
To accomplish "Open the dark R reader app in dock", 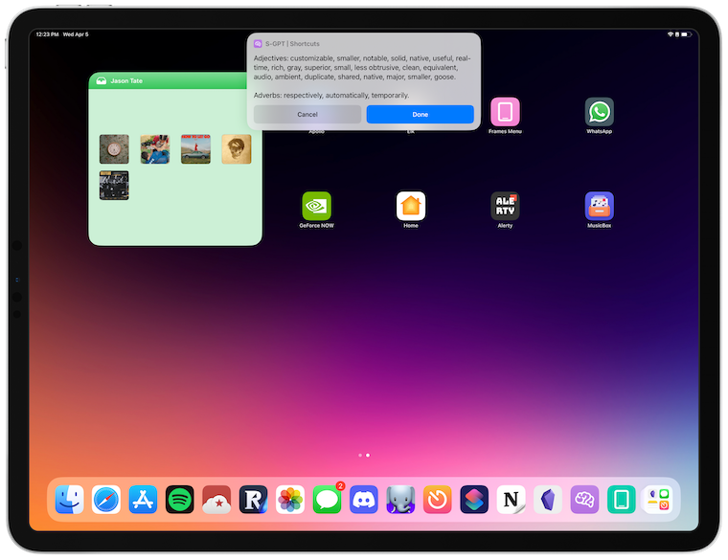I will pyautogui.click(x=254, y=500).
